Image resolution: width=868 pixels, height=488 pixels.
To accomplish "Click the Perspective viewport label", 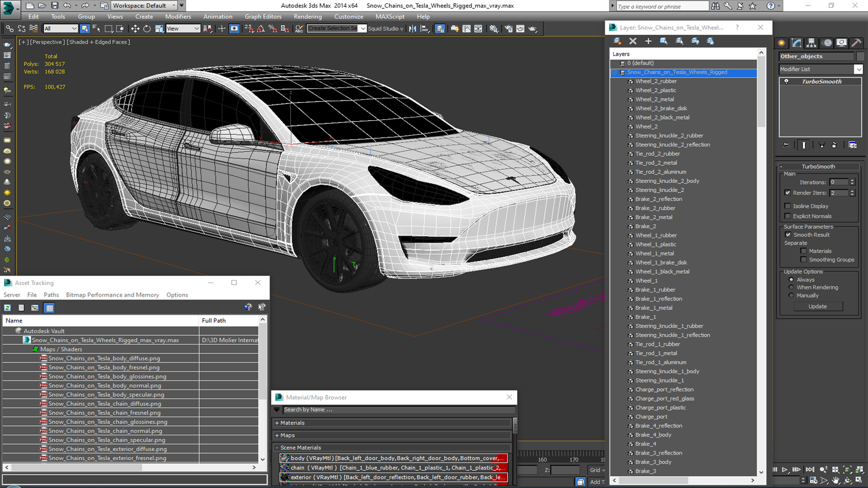I will [x=47, y=42].
